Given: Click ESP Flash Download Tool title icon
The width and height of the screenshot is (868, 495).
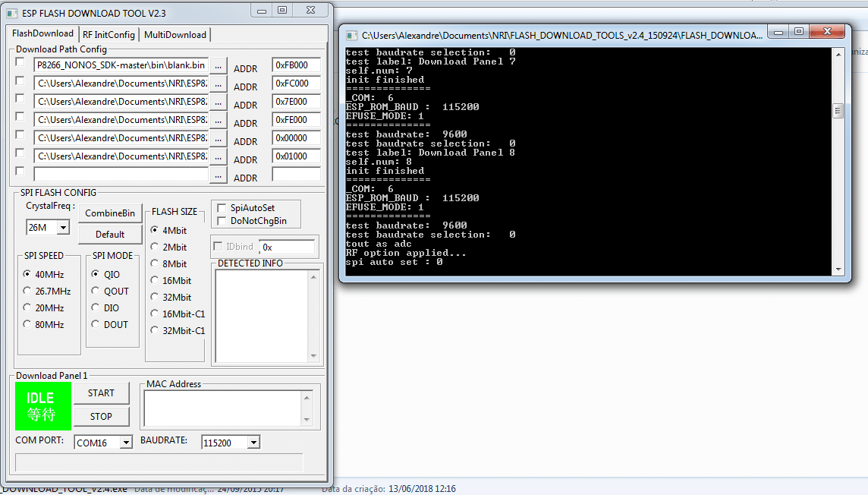Looking at the screenshot, I should (x=12, y=13).
